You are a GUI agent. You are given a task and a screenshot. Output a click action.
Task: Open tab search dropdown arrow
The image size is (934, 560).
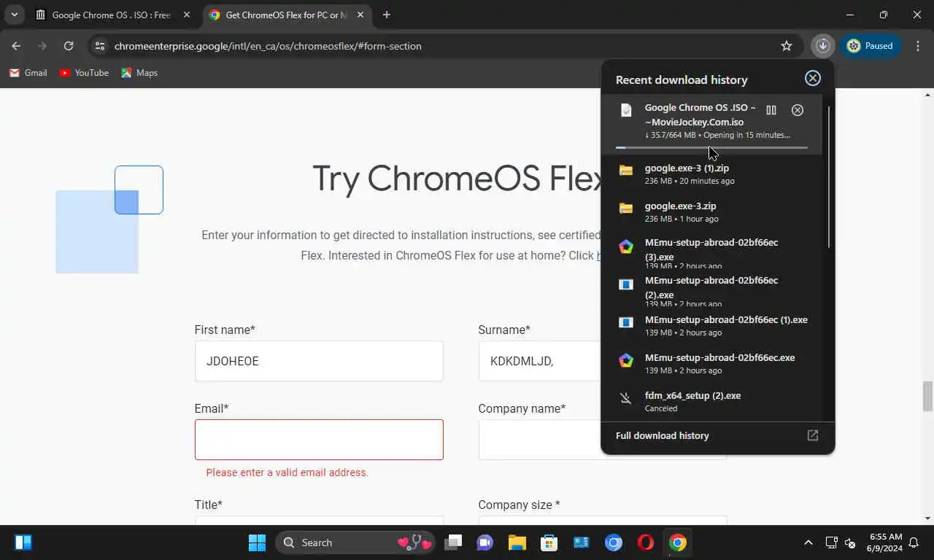click(x=14, y=15)
